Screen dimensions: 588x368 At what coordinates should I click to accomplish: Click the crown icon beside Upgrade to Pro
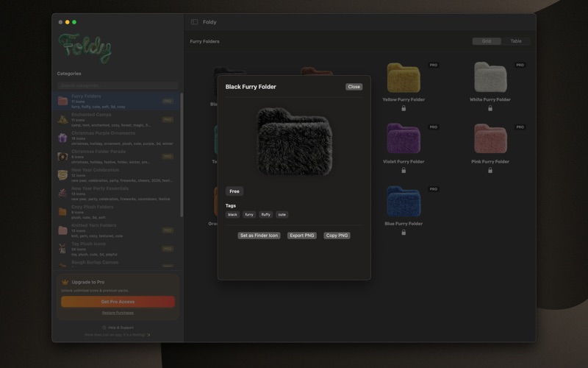click(65, 282)
